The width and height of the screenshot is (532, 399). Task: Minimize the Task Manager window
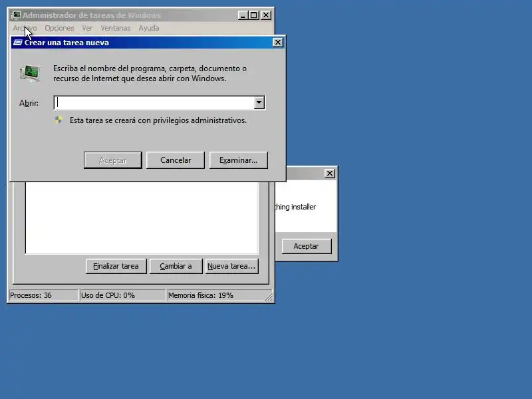click(x=243, y=15)
